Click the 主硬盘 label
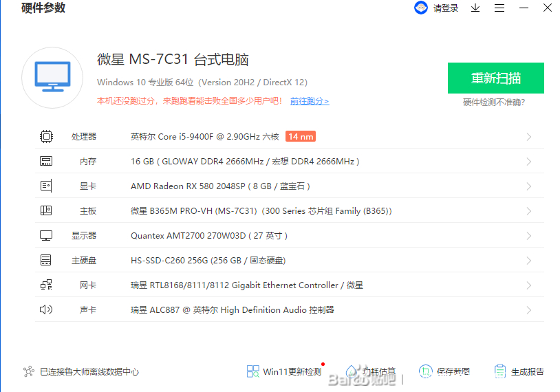Viewport: 560px width, 392px height. pyautogui.click(x=83, y=260)
